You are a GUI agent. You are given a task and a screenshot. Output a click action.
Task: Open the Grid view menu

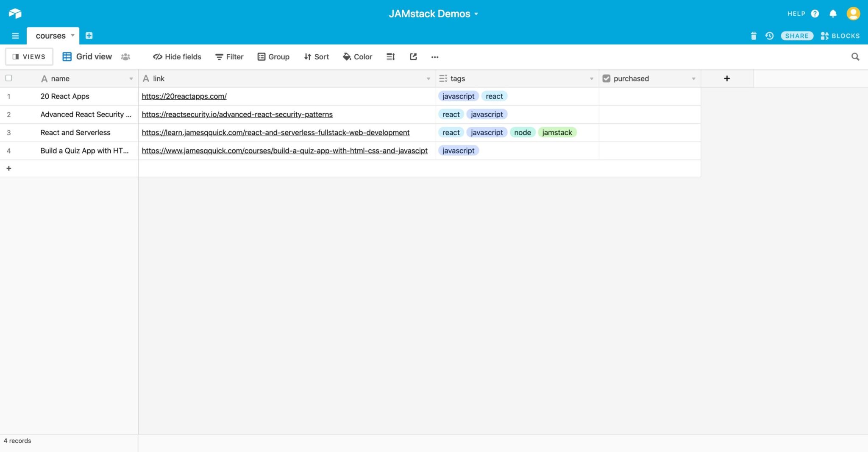93,56
